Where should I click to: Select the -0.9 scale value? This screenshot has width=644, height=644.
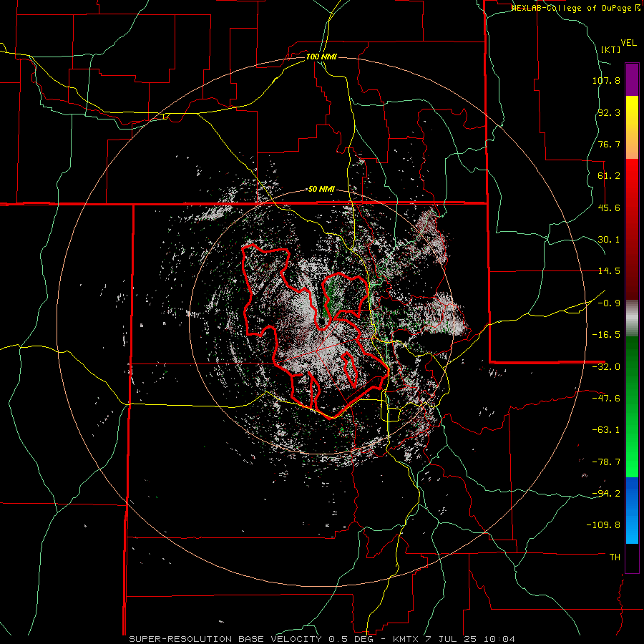click(x=609, y=303)
